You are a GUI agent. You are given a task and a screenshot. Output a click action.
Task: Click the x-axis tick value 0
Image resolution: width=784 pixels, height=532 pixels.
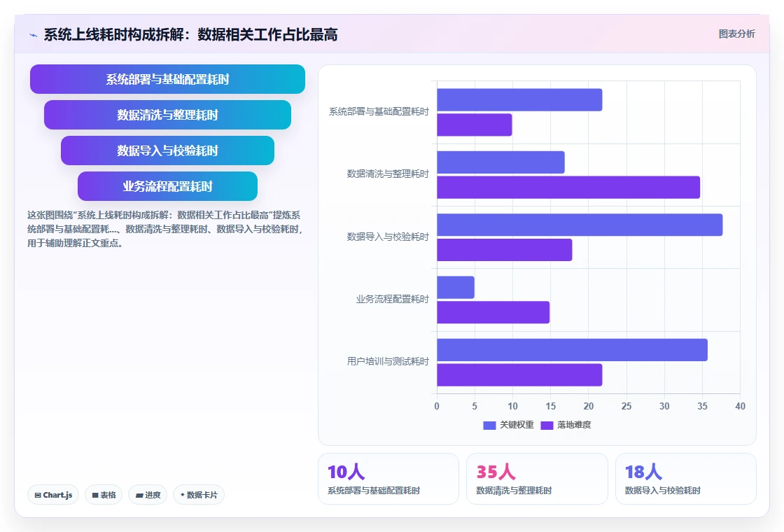(x=437, y=407)
